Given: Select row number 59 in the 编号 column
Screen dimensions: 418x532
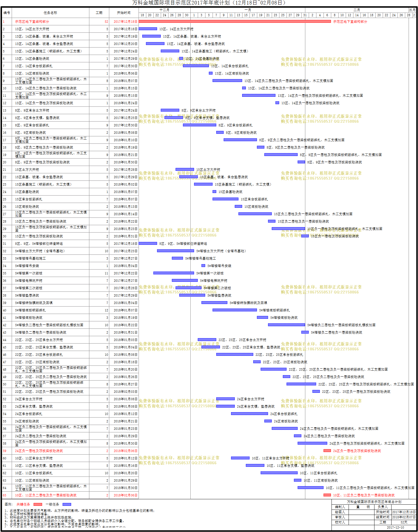Looking at the screenshot, I should click(5, 451).
